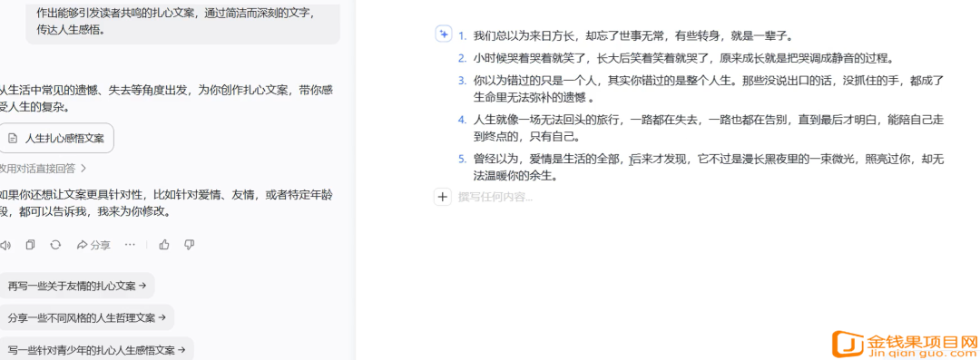Select suggestion 再写一些关于友情的扎心文案
980x360 pixels.
tap(76, 286)
